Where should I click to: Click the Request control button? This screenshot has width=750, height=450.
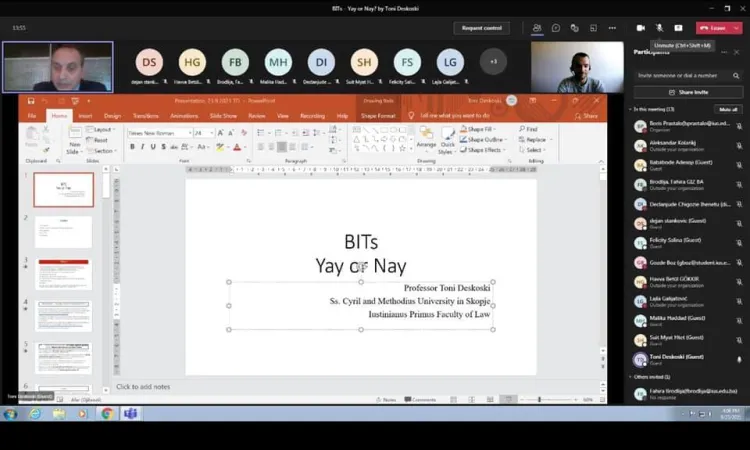pyautogui.click(x=484, y=28)
